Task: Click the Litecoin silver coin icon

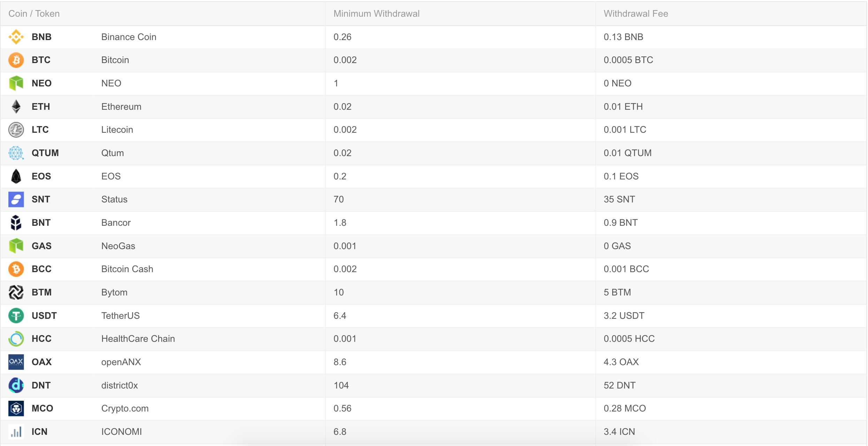Action: (16, 130)
